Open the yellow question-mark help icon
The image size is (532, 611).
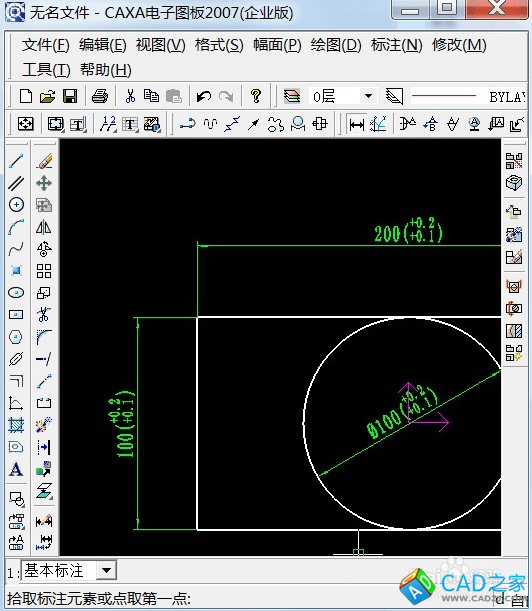(256, 96)
